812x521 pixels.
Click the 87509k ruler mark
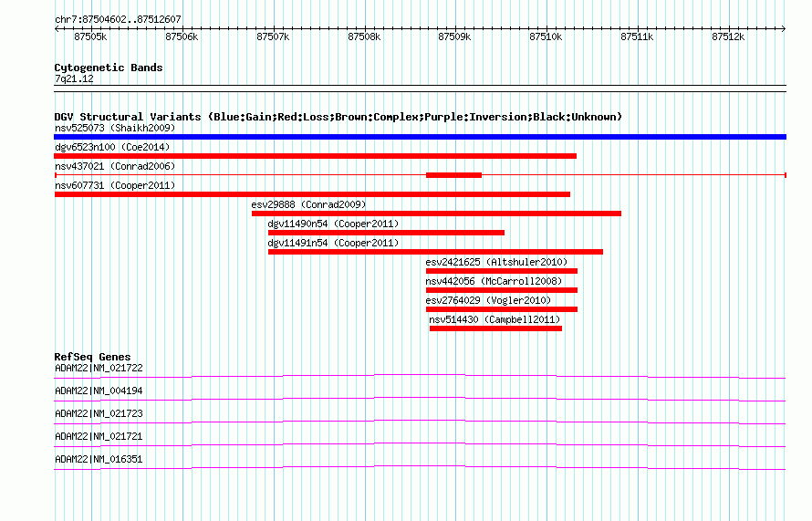coord(454,36)
